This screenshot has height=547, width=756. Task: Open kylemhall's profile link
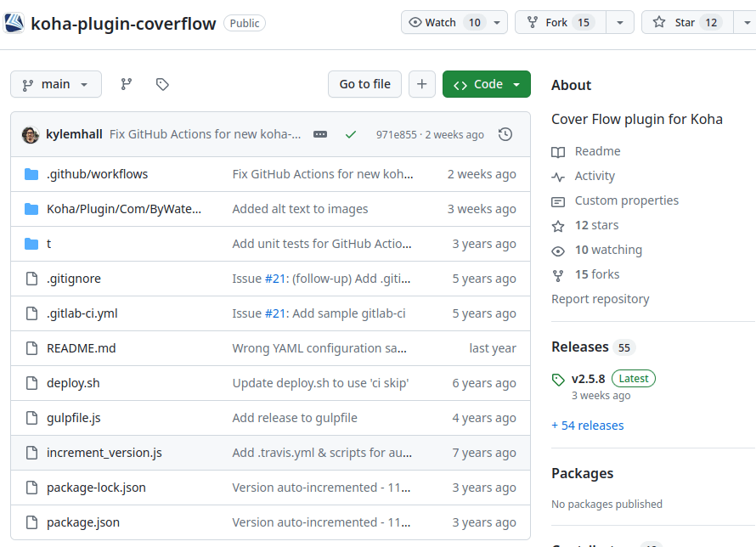coord(74,134)
